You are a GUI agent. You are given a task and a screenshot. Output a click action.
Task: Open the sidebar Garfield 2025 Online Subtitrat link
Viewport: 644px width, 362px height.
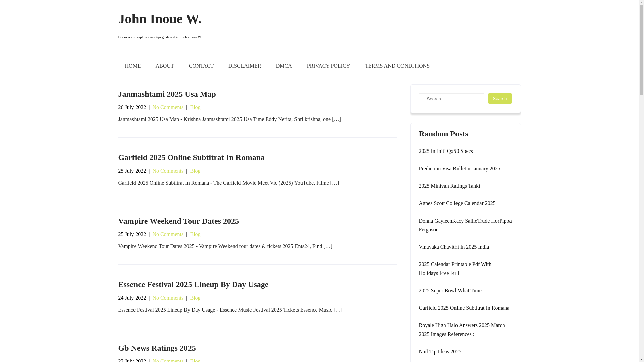pyautogui.click(x=464, y=308)
